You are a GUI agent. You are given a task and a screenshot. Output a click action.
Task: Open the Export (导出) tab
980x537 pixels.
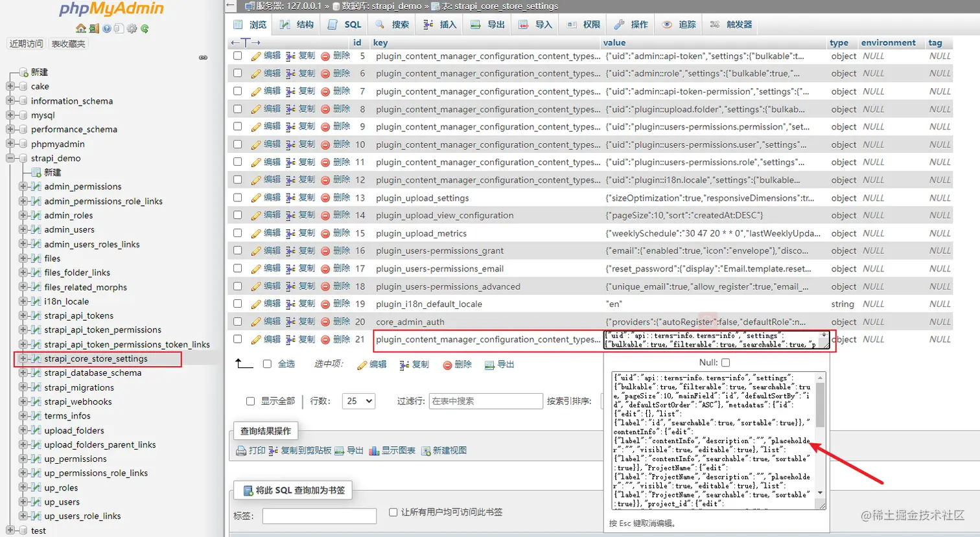(x=488, y=25)
